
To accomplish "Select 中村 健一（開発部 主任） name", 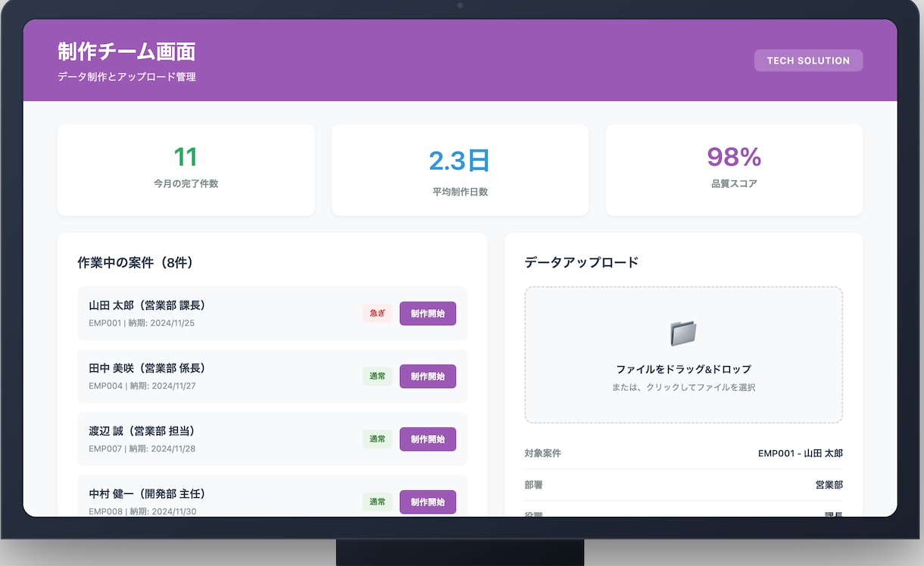I will [147, 494].
